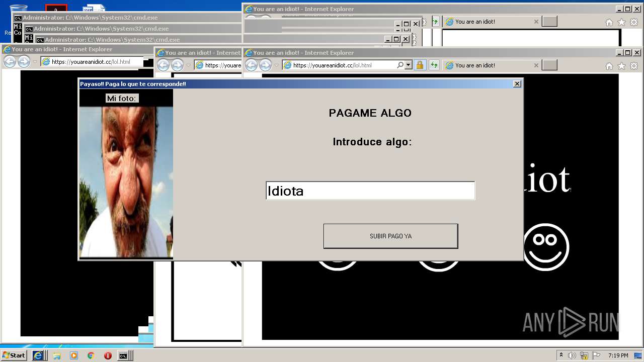
Task: Go forward in the middle IE window
Action: (177, 65)
